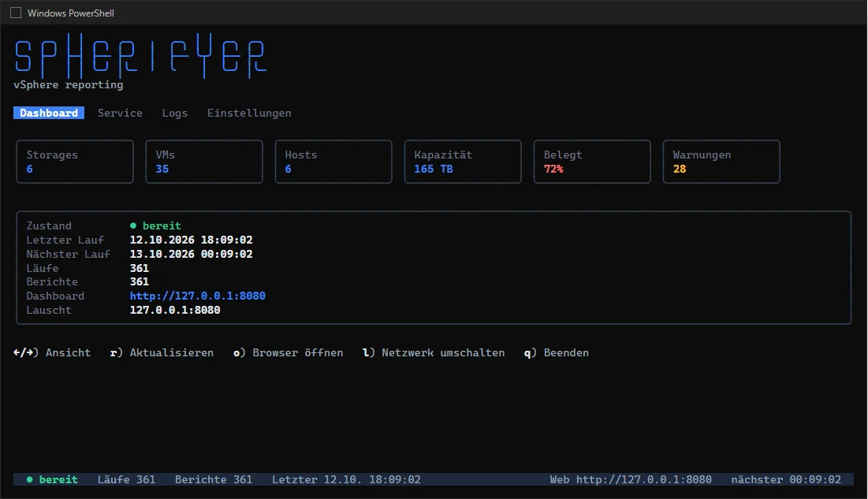
Task: Select the Browser öffnen shortcut
Action: [288, 353]
